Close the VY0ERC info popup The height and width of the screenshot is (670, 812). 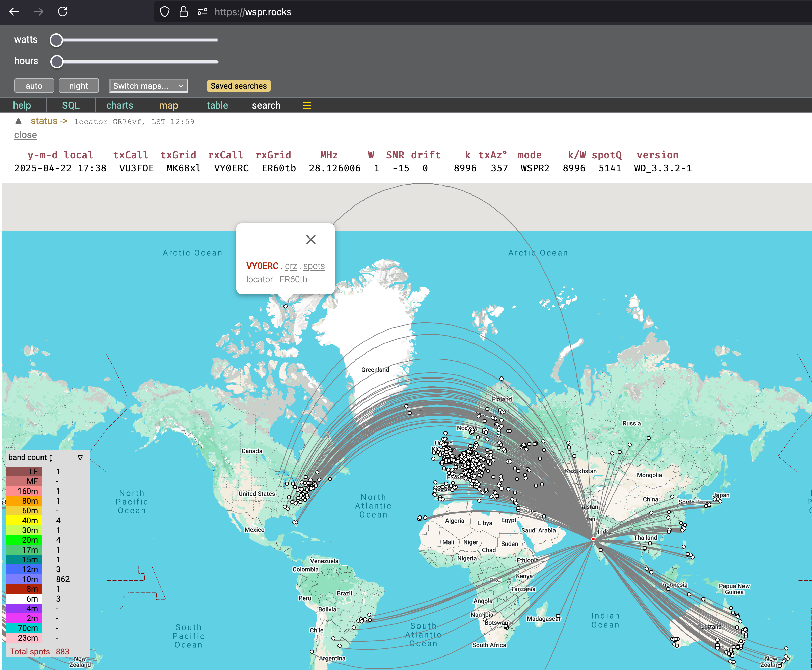[310, 240]
